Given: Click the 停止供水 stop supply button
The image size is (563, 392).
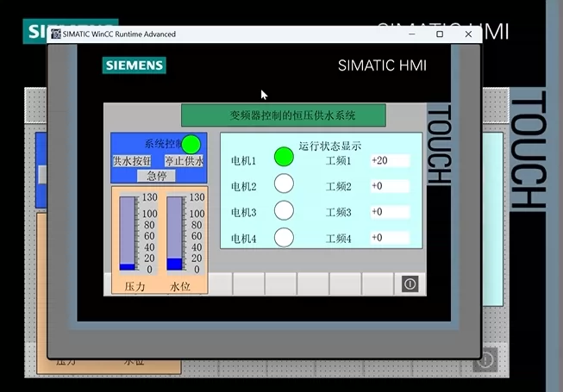Looking at the screenshot, I should [x=185, y=161].
